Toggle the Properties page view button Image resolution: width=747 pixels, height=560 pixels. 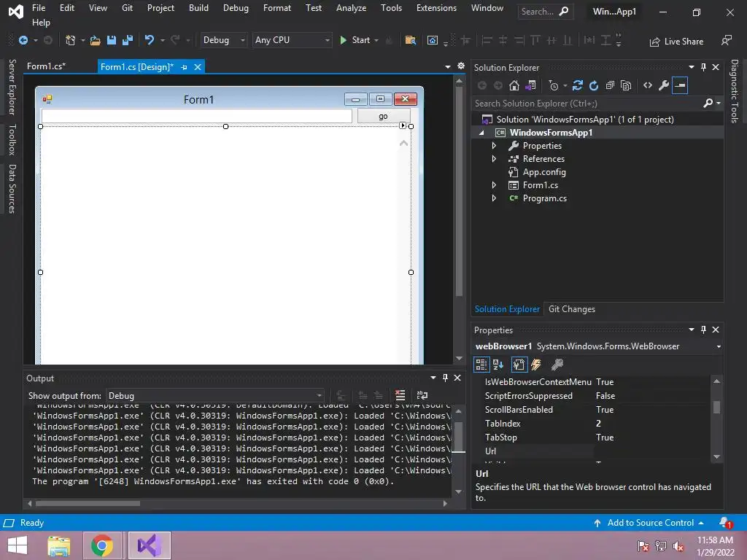[519, 365]
